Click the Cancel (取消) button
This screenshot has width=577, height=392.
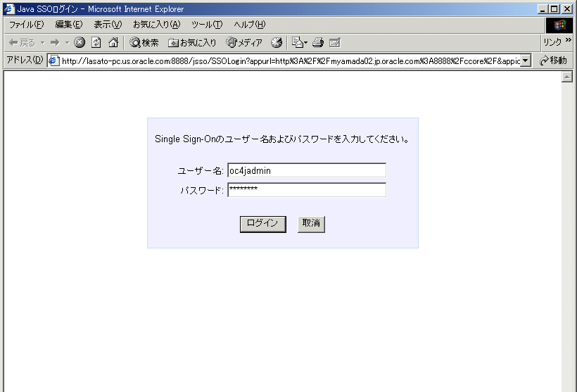click(x=311, y=225)
